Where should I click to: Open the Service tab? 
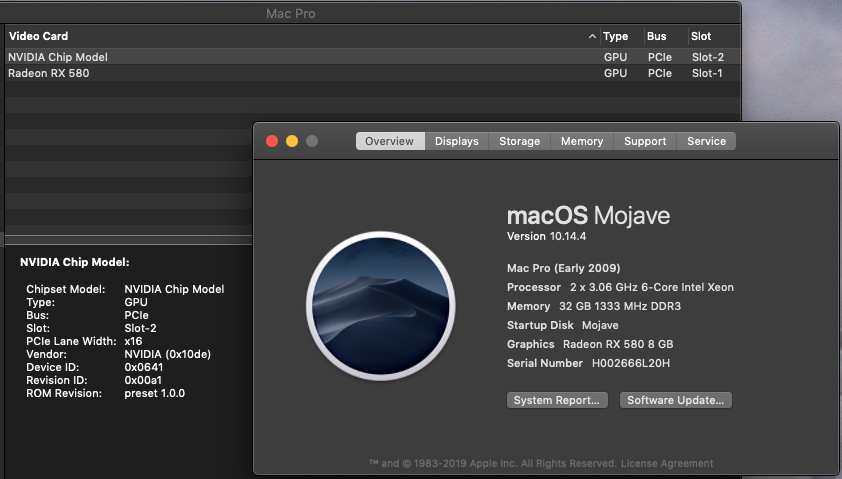click(706, 141)
